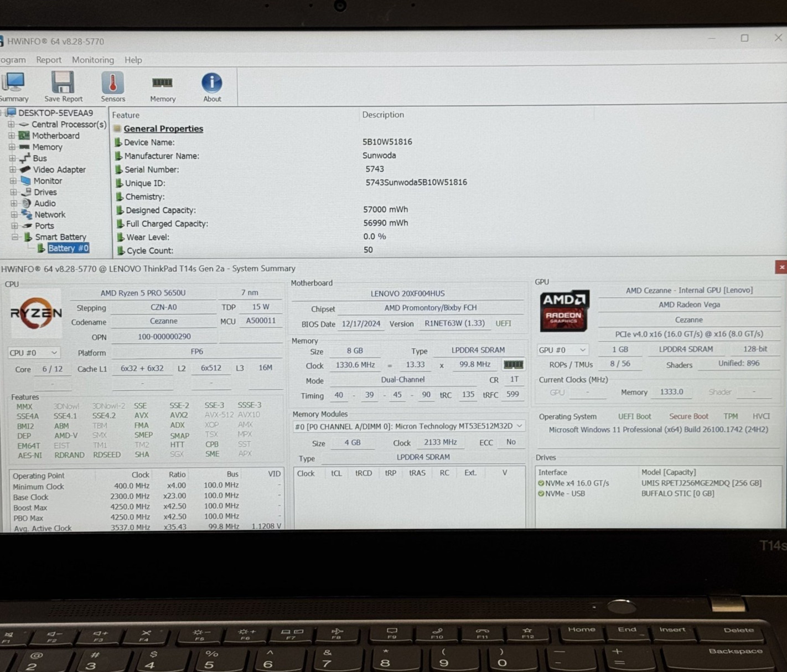Click the TPM indicator

[x=731, y=416]
